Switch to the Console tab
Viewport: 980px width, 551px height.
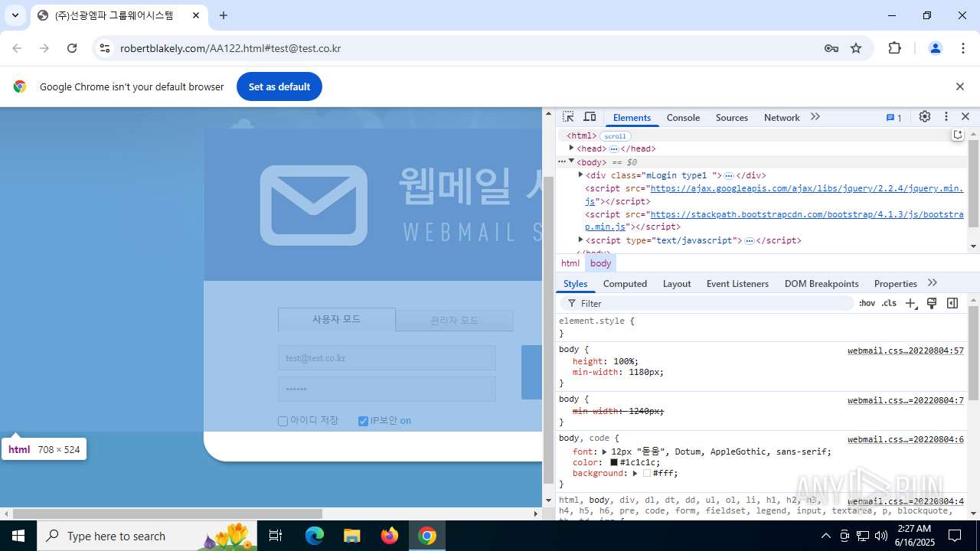coord(683,118)
